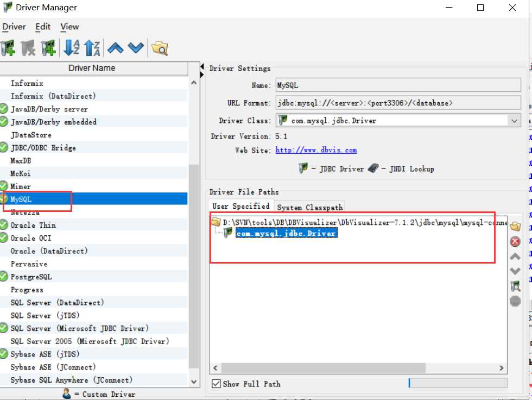532x400 pixels.
Task: Open the View menu
Action: tap(69, 27)
